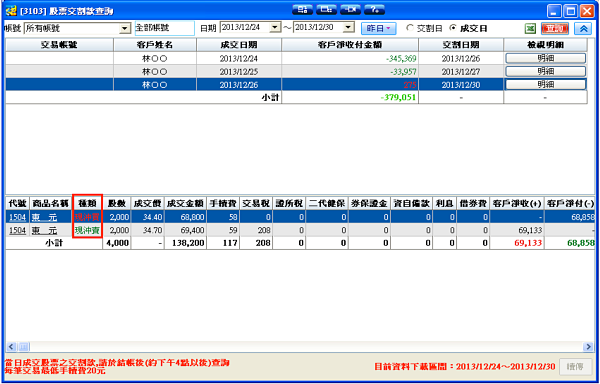This screenshot has height=384, width=600.
Task: Click 東元 name in the 現沖買 row
Action: 44,218
